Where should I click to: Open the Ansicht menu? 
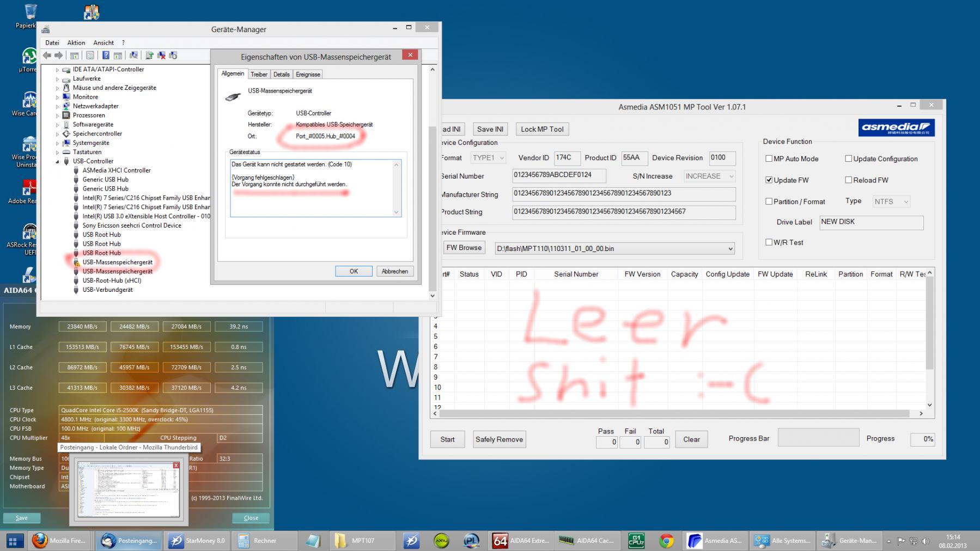point(104,42)
